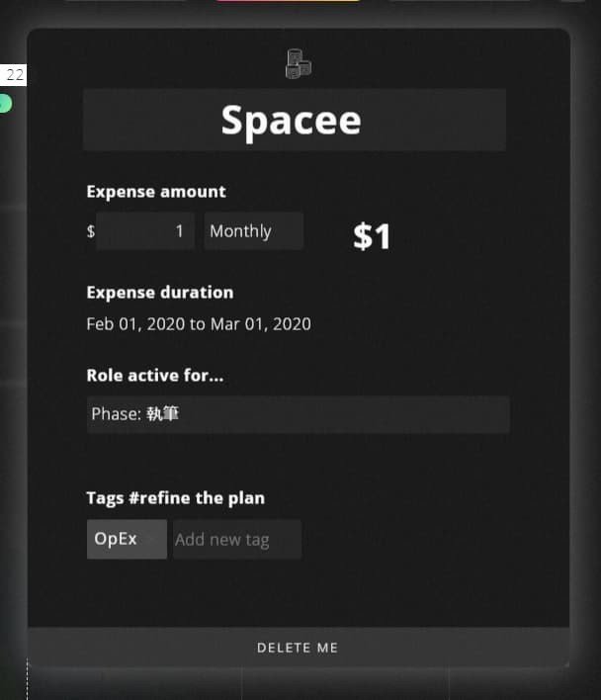Screen dimensions: 601x700
Task: Click the 22 label at left
Action: point(14,75)
